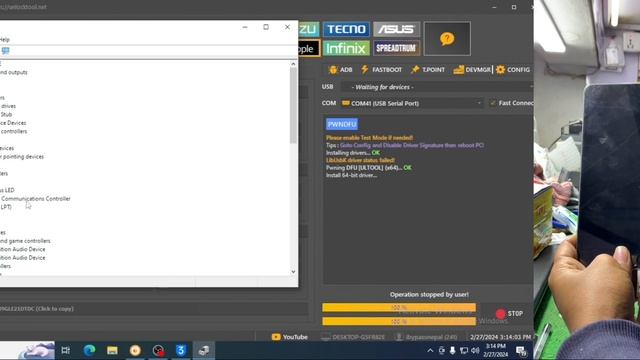
Task: Select the 'nd outputs' tree entry
Action: tap(14, 73)
